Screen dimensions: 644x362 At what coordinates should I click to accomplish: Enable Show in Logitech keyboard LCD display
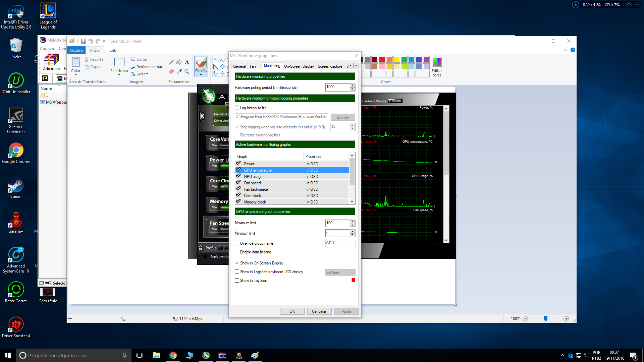click(x=237, y=272)
